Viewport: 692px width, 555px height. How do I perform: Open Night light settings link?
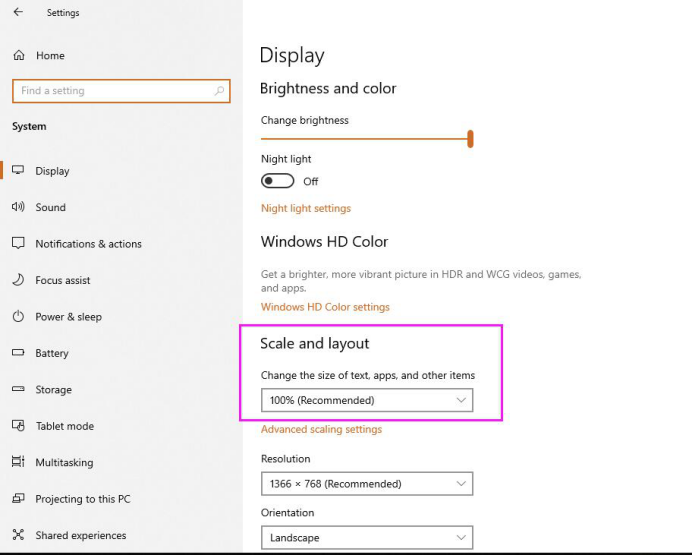[x=306, y=209]
